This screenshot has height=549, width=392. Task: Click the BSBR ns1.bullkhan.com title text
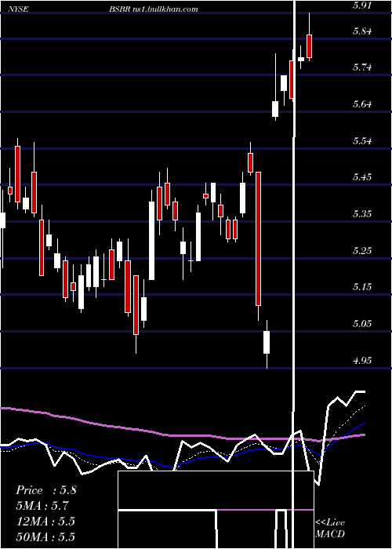coord(154,9)
